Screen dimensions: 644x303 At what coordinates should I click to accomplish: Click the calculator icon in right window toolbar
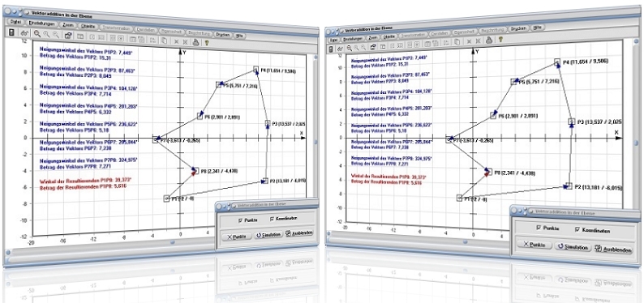[x=332, y=49]
